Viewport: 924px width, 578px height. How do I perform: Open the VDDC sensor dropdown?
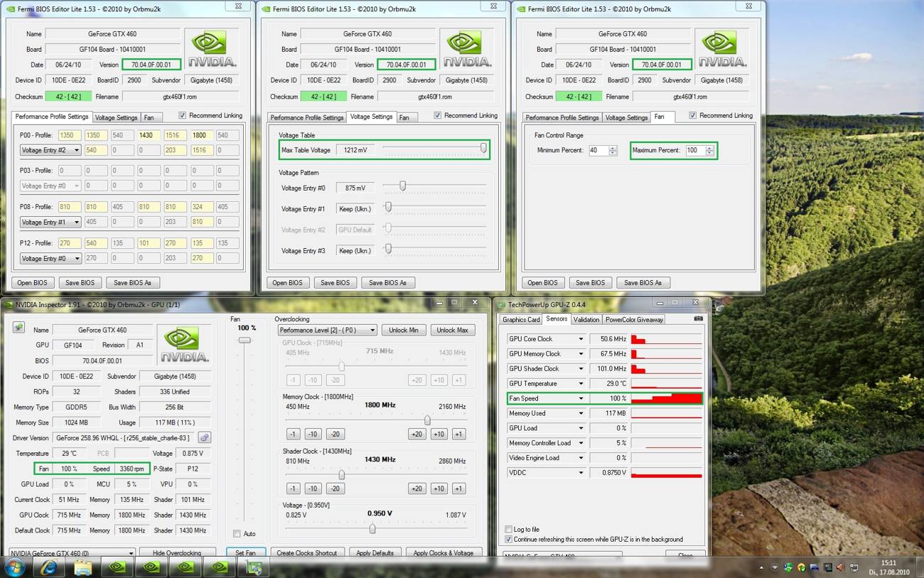580,473
